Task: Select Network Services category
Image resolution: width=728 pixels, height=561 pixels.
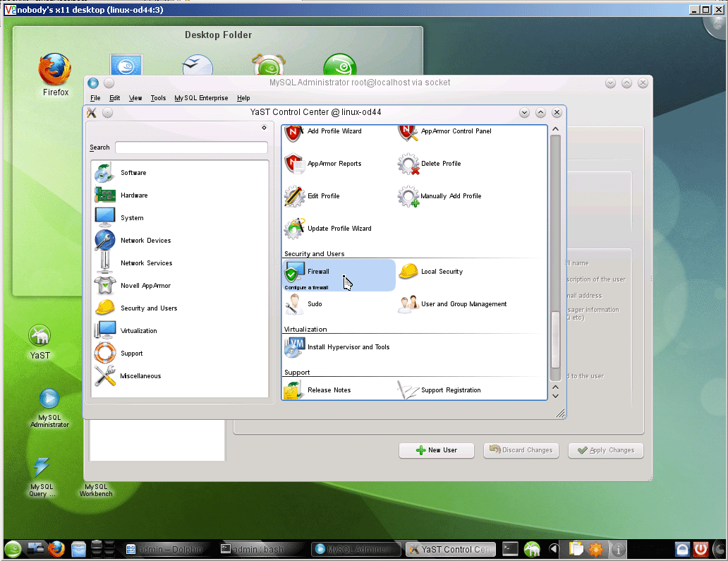Action: click(x=134, y=263)
